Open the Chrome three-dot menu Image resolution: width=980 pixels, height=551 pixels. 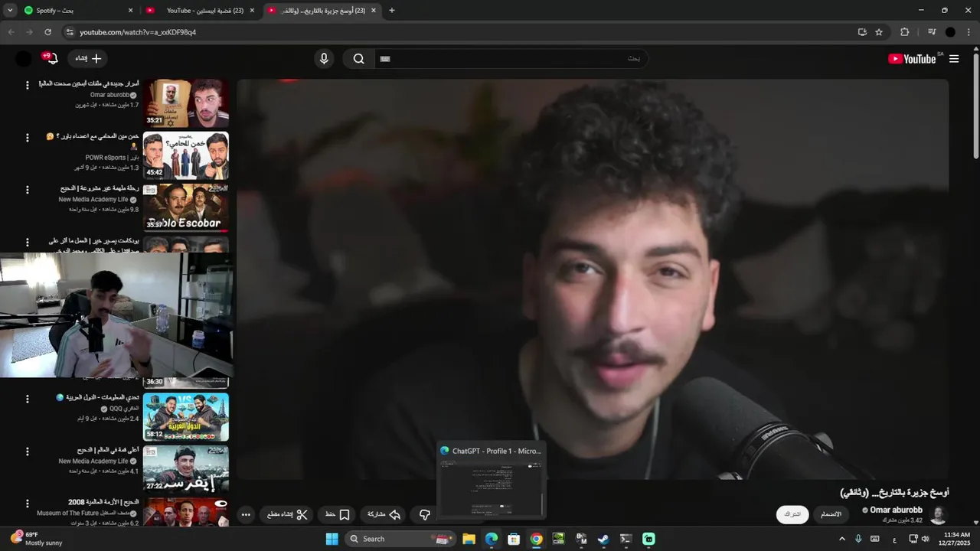click(969, 32)
